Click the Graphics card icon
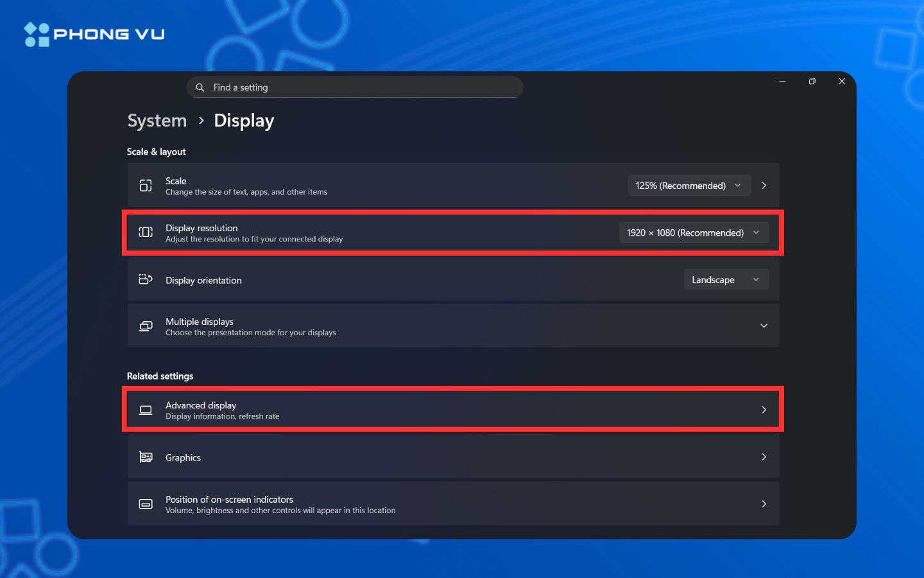924x578 pixels. tap(145, 457)
